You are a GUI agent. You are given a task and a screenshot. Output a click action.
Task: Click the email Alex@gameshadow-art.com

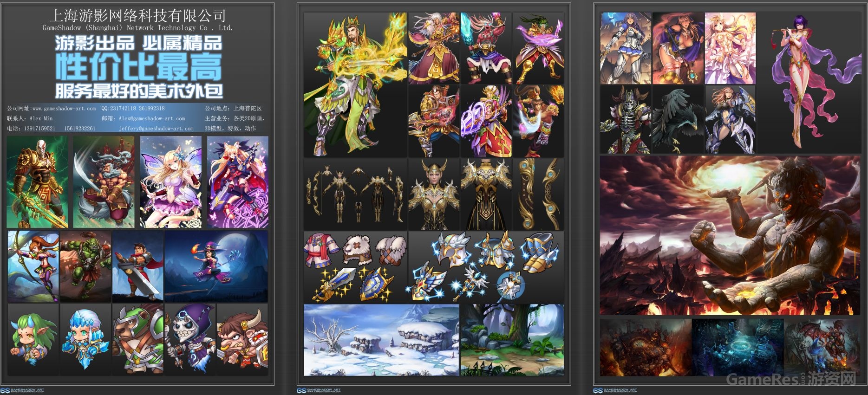point(151,118)
